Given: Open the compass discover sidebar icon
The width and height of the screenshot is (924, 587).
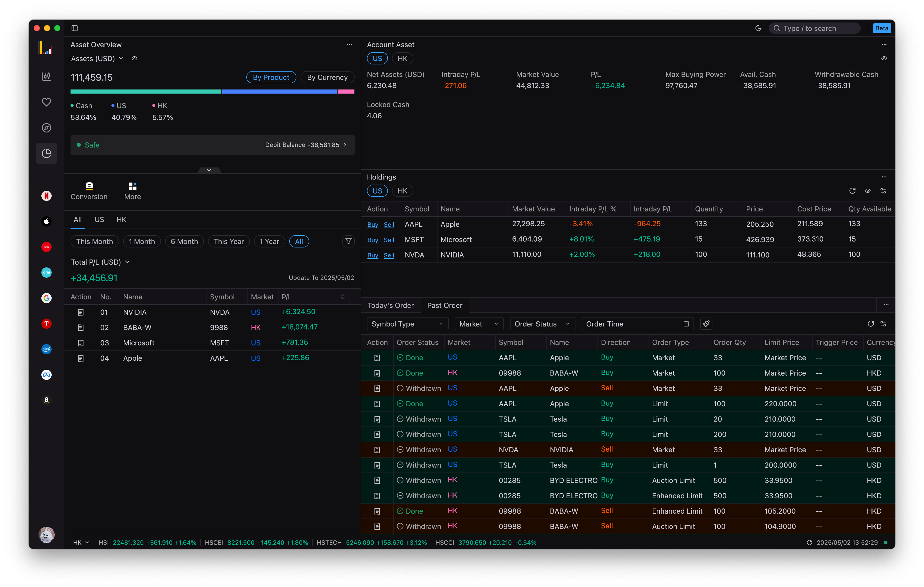Looking at the screenshot, I should pyautogui.click(x=47, y=128).
